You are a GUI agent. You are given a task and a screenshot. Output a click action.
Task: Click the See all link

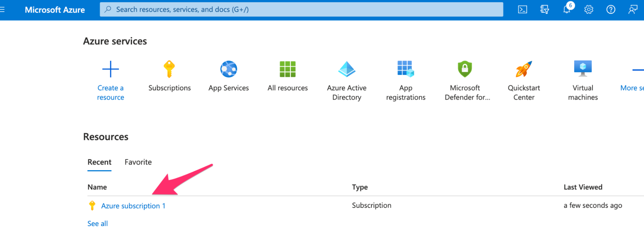(98, 224)
